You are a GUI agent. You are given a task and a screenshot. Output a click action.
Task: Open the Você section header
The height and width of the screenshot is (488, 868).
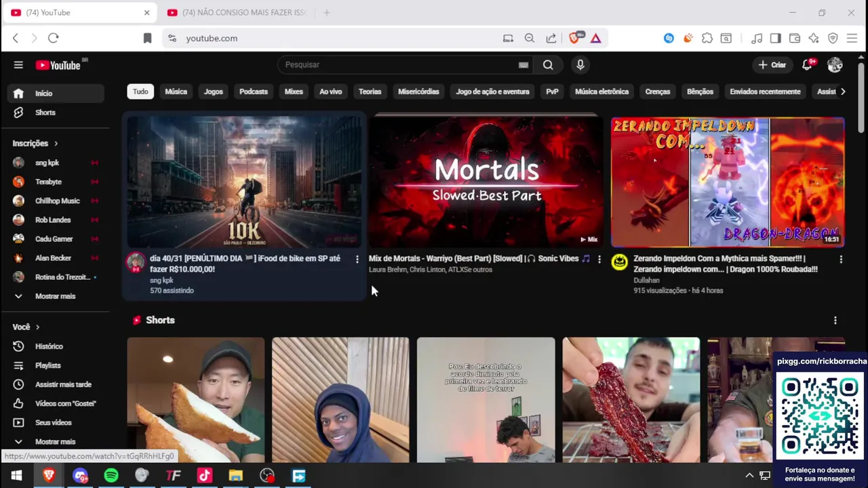[26, 327]
